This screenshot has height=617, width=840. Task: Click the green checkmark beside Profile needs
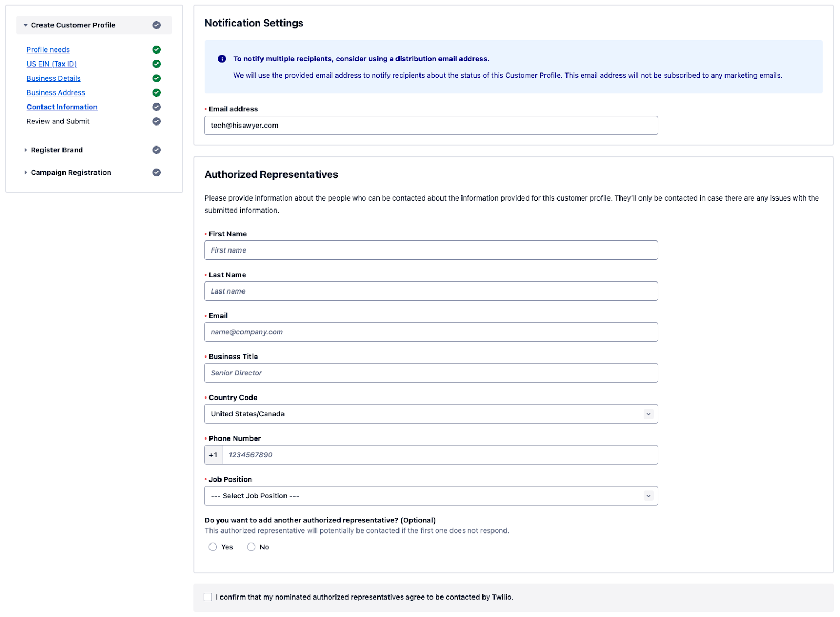point(156,50)
